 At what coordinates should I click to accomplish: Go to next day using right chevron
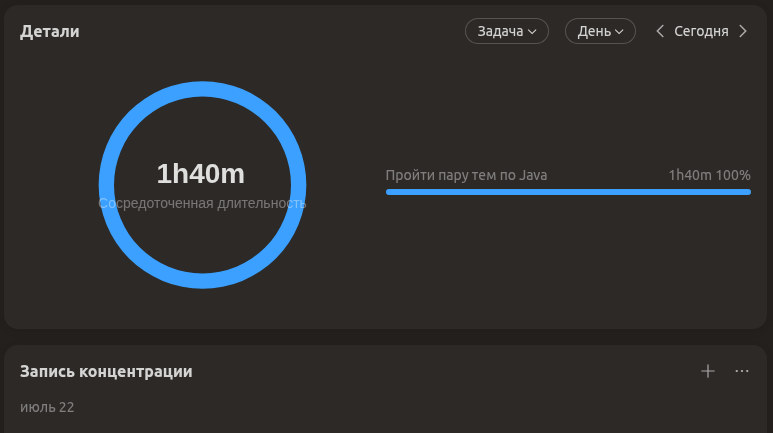point(743,31)
